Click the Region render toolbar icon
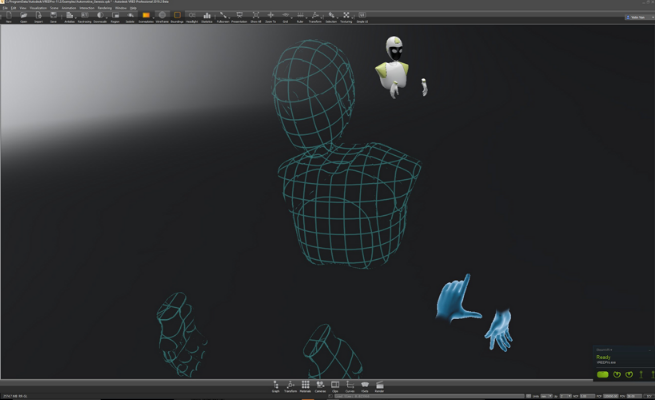 click(115, 17)
